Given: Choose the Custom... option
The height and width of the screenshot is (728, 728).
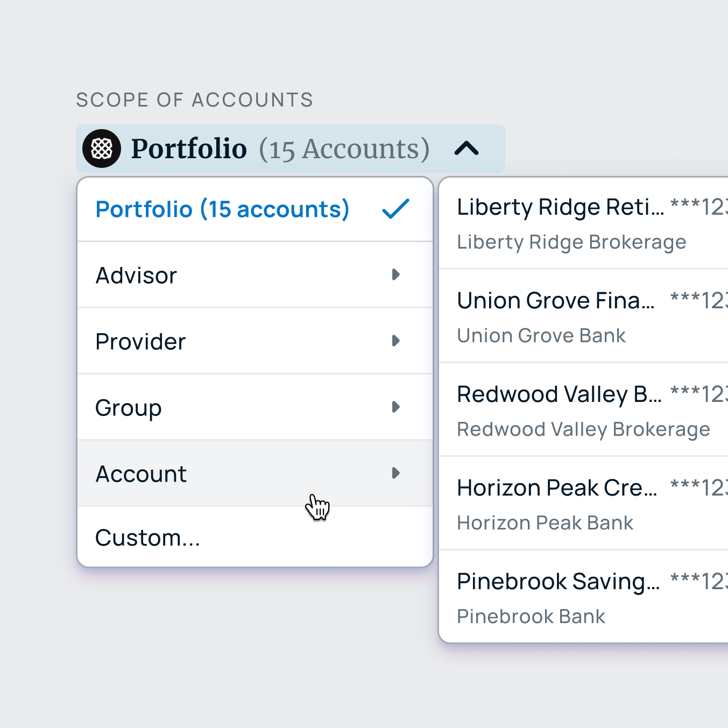Looking at the screenshot, I should point(147,538).
